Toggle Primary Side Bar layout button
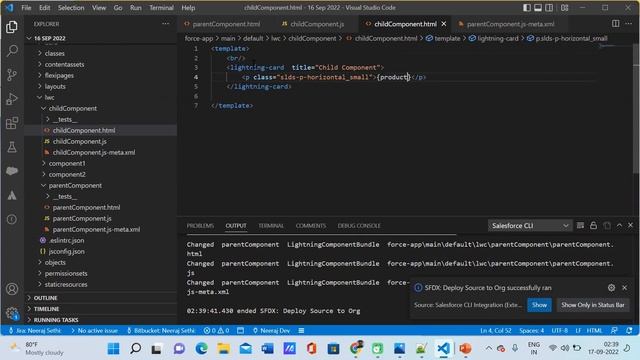Viewport: 640px width, 360px height. tap(527, 8)
